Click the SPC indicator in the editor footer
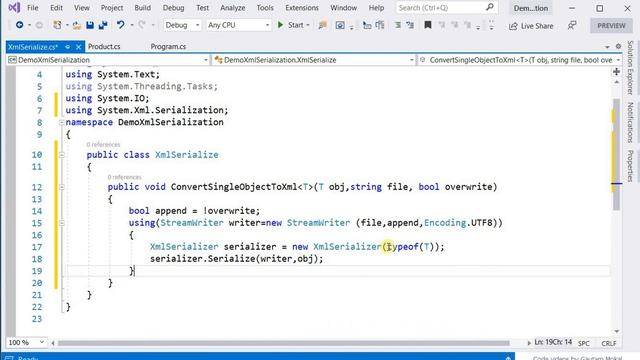This screenshot has width=640, height=360. pos(584,343)
